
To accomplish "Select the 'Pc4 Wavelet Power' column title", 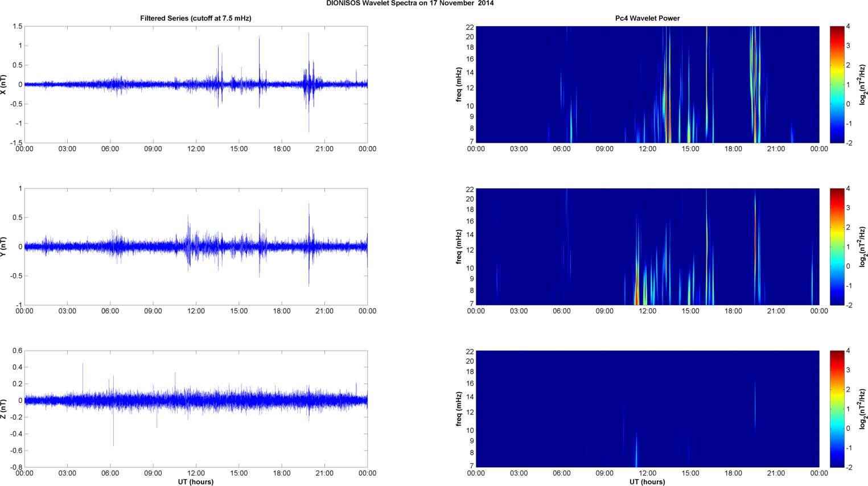I will [x=647, y=18].
